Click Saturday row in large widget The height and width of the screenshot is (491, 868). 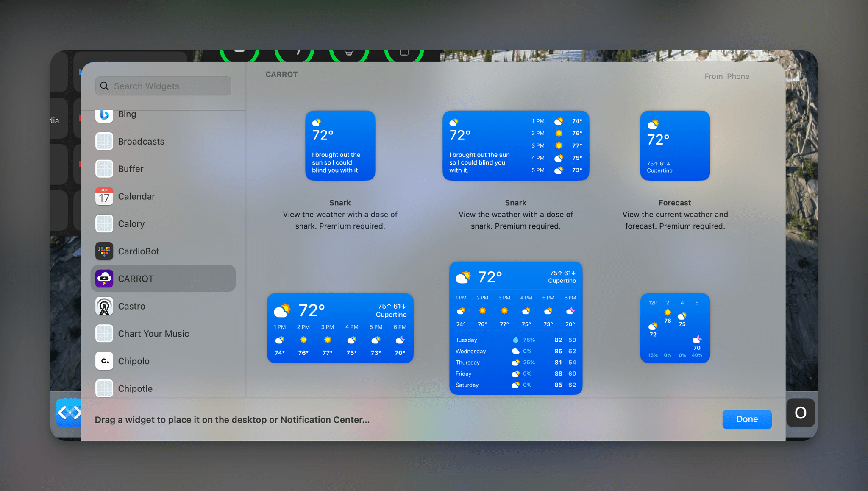(516, 385)
